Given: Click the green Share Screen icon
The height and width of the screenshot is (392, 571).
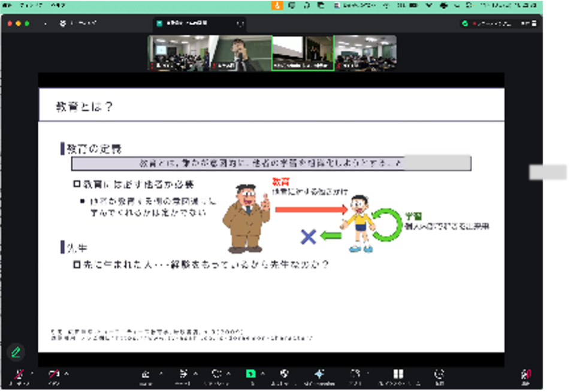Looking at the screenshot, I should [250, 374].
